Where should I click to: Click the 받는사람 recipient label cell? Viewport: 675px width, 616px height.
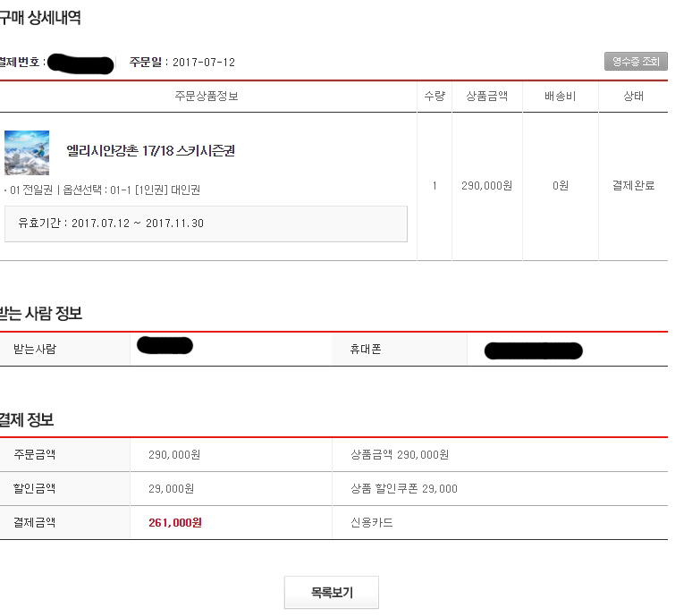tap(65, 349)
